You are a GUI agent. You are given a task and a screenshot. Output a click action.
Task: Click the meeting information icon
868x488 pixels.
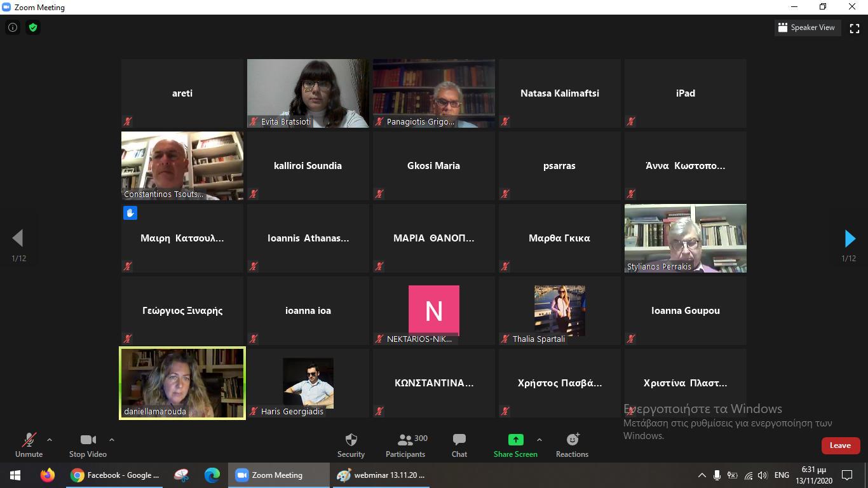[x=12, y=27]
